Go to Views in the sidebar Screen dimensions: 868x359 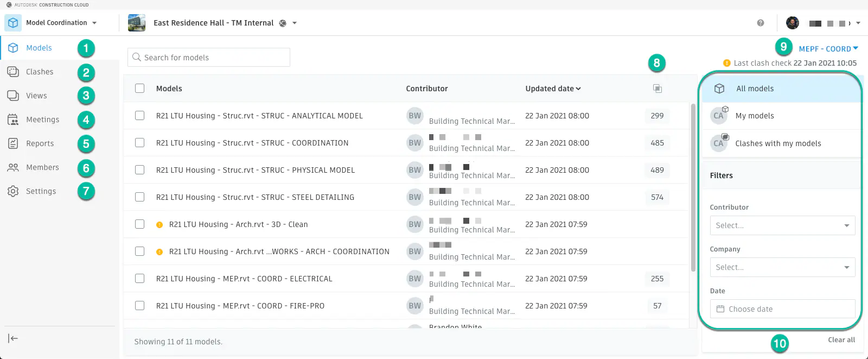tap(36, 96)
